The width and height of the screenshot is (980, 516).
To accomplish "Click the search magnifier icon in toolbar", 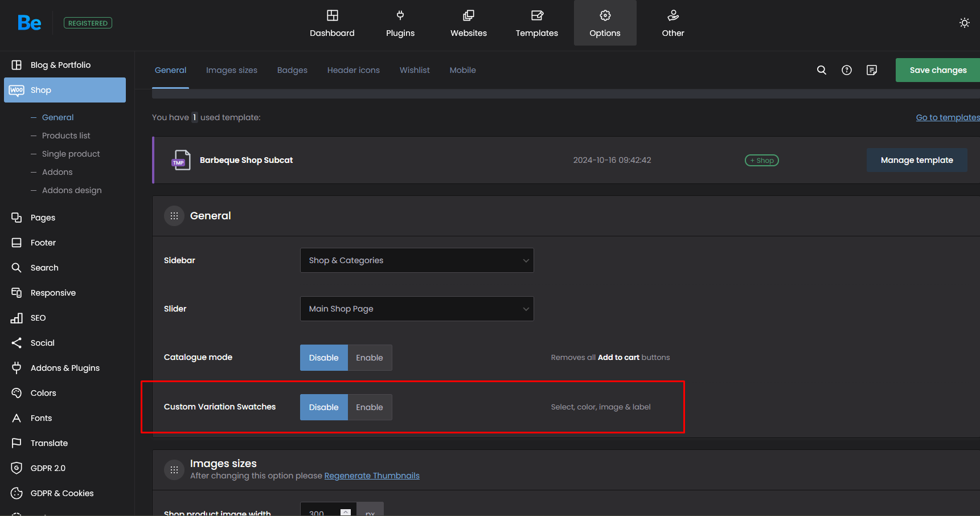I will point(822,70).
